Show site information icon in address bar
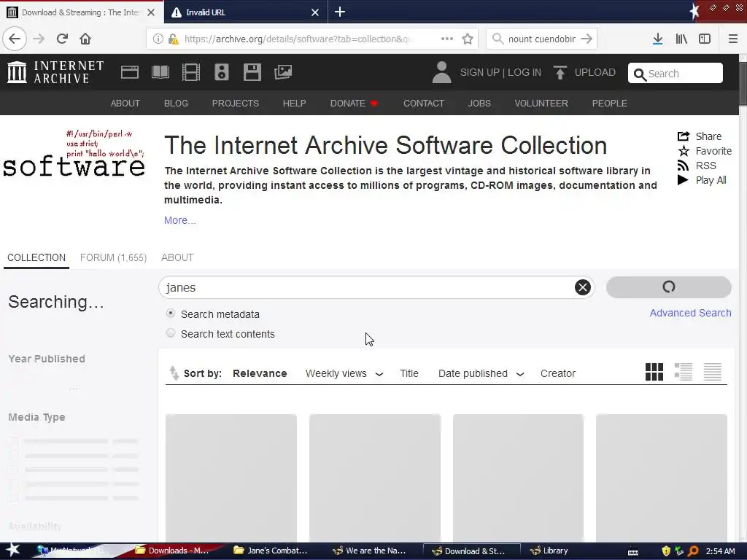Image resolution: width=747 pixels, height=560 pixels. [x=158, y=39]
